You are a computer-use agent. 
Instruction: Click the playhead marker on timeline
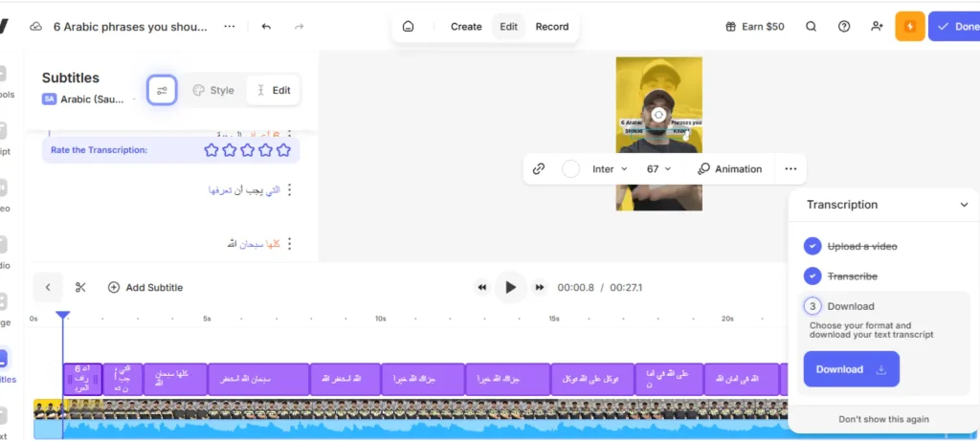coord(62,316)
